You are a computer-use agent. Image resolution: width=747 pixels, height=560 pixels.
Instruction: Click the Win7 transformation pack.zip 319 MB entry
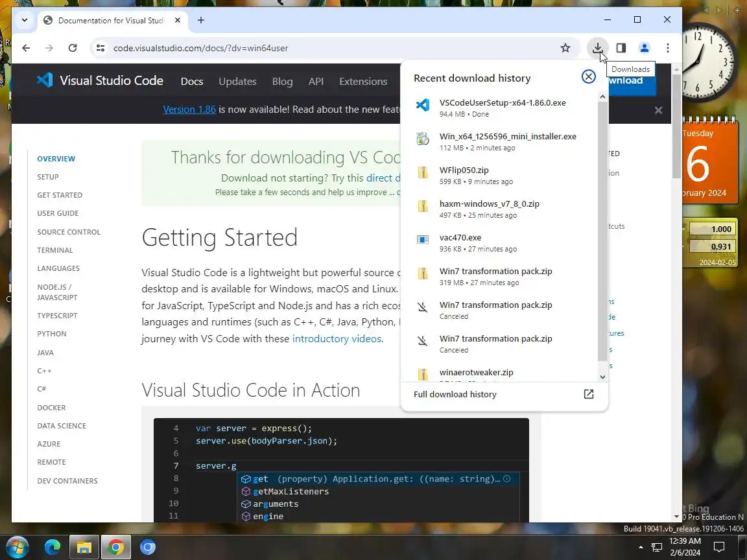pos(500,276)
